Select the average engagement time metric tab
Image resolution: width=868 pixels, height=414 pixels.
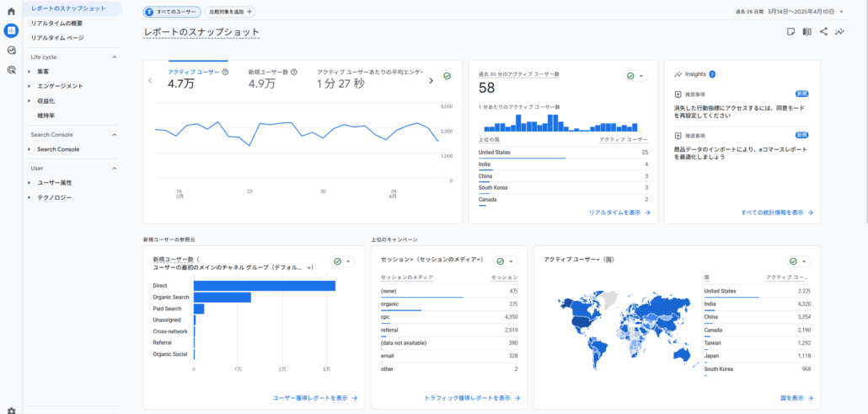[x=371, y=78]
